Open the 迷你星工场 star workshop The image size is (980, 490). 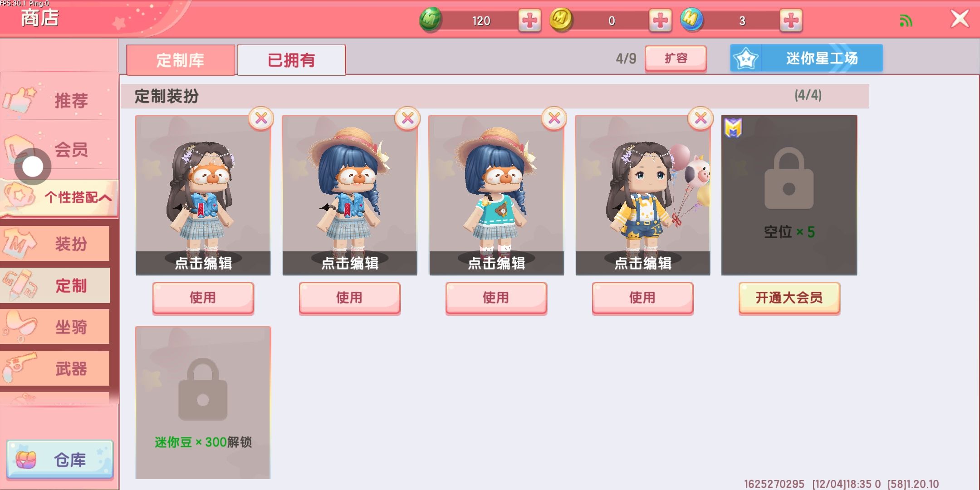pyautogui.click(x=806, y=58)
